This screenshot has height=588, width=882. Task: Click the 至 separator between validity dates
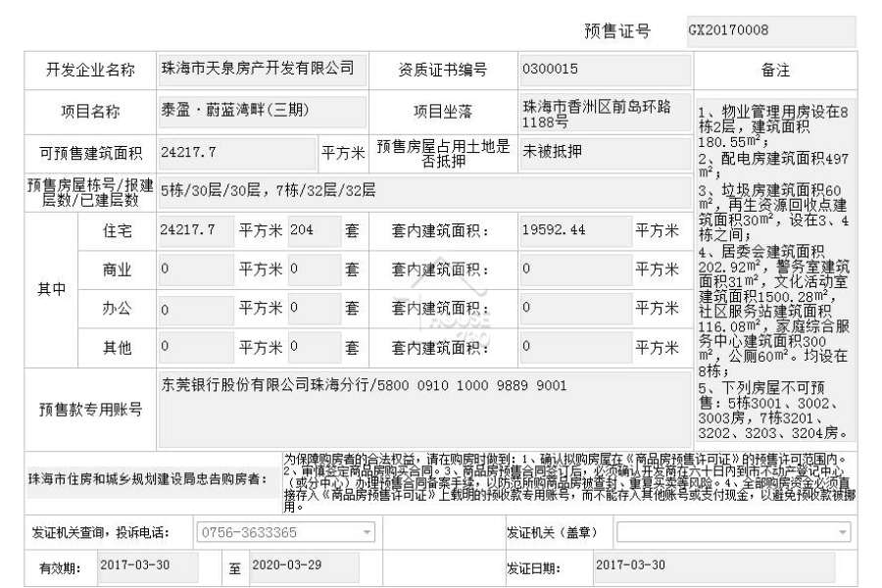(234, 568)
